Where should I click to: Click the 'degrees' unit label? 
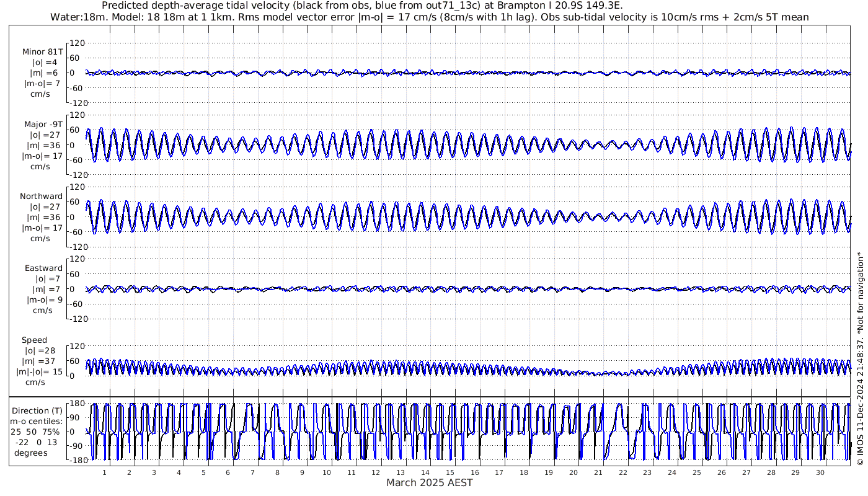[x=31, y=453]
